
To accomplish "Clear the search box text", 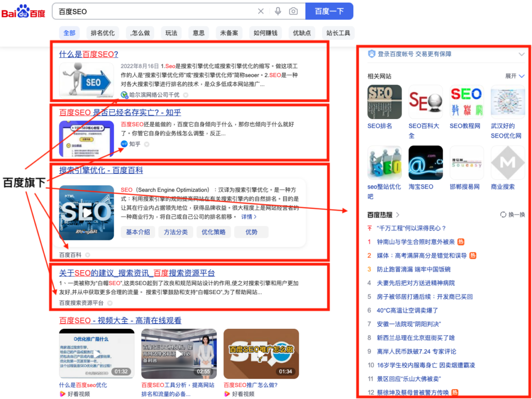I will [x=261, y=11].
